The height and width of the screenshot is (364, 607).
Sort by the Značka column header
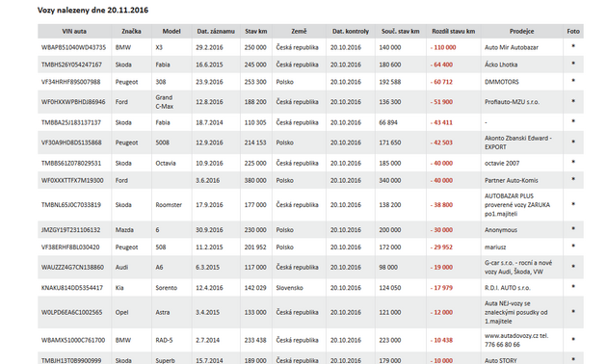(131, 32)
